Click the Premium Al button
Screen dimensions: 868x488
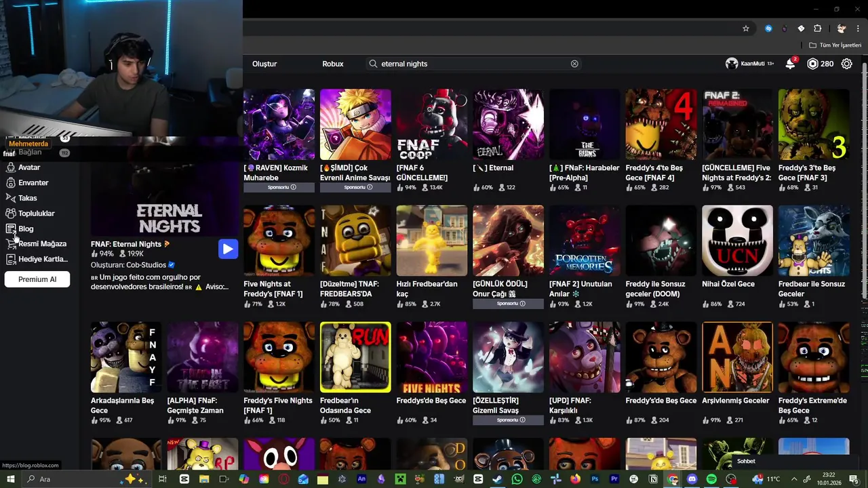point(37,279)
